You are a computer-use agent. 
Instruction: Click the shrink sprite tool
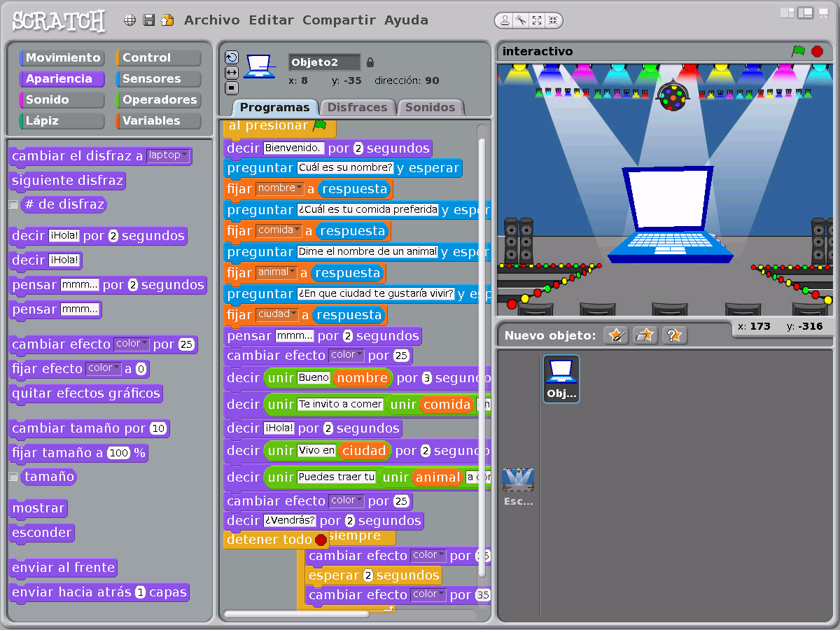pyautogui.click(x=553, y=20)
